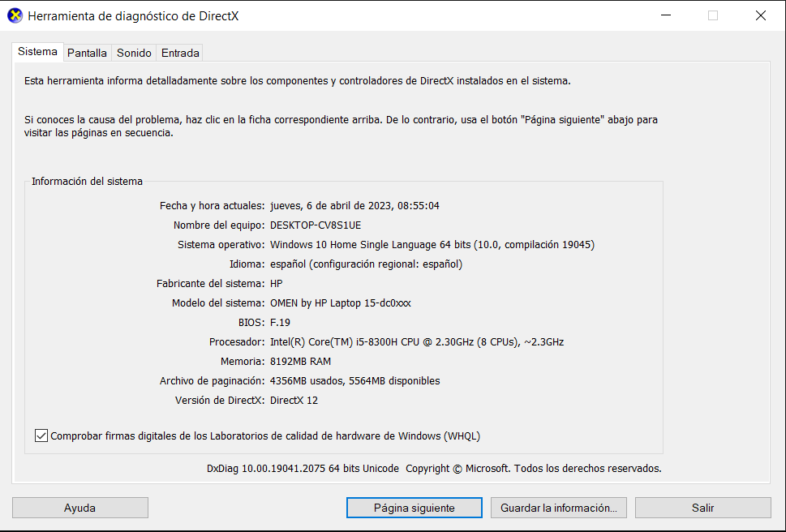Click the Archivo de paginación label
786x532 pixels.
click(x=212, y=381)
